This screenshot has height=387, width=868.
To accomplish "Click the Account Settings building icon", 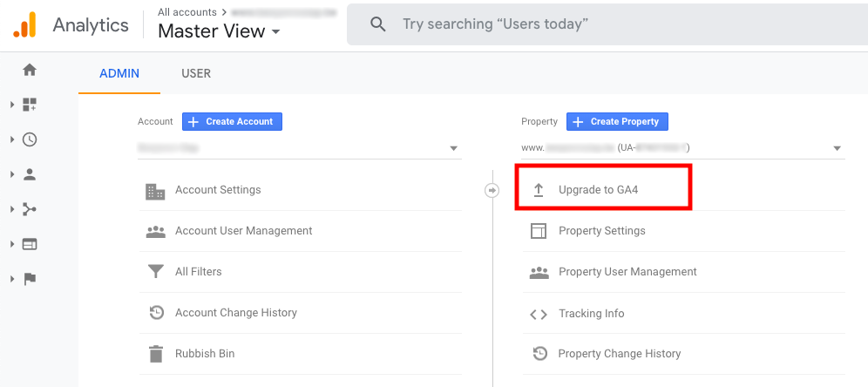I will click(155, 191).
